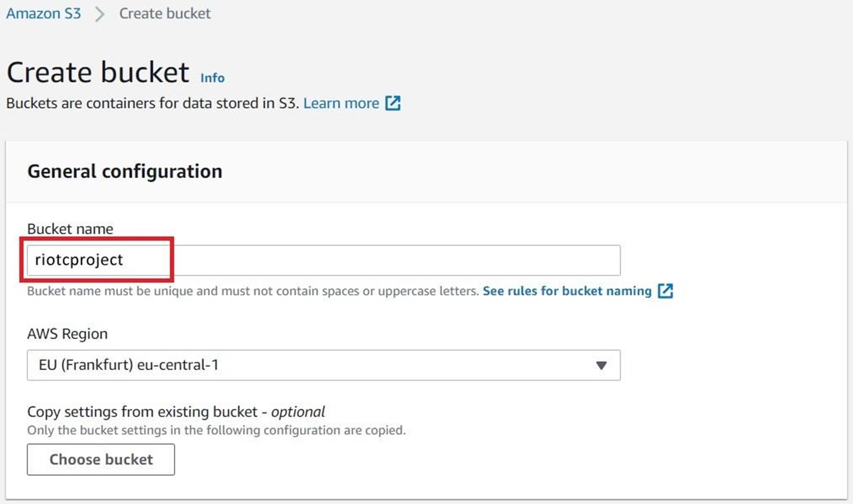Click the breadcrumb chevron separator icon

tap(100, 14)
